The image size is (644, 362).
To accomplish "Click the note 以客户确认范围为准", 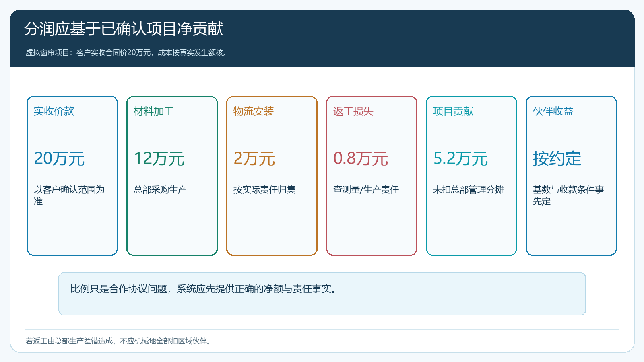I will [69, 195].
